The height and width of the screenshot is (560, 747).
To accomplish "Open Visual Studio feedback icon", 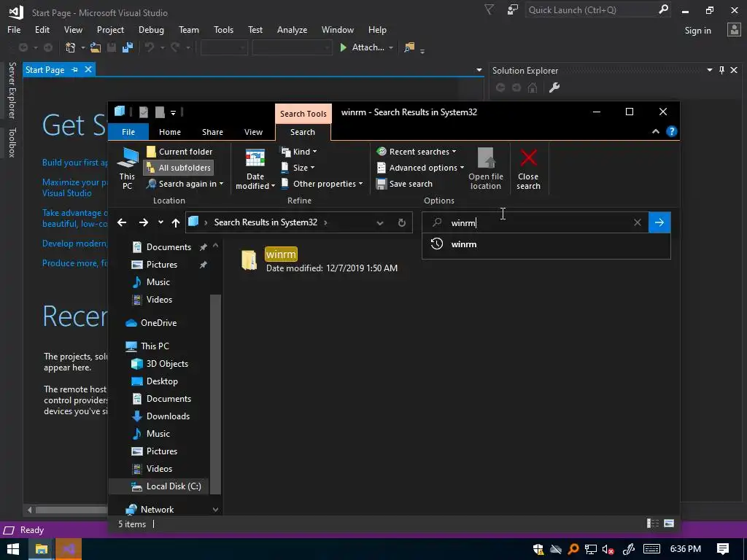I will (x=513, y=9).
